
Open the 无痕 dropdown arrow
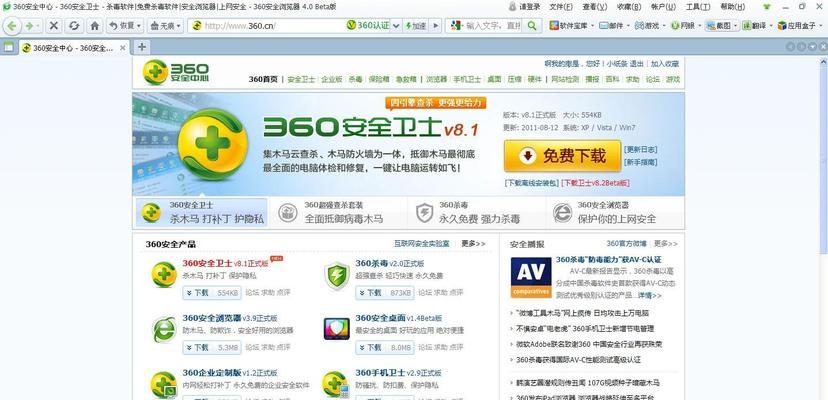179,25
